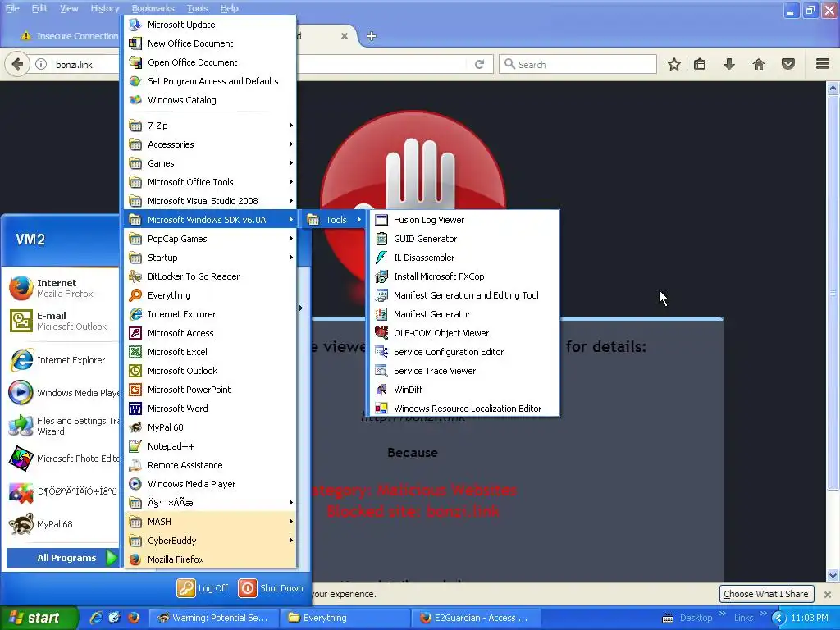Open Microsoft Outlook in All Programs list
The height and width of the screenshot is (630, 840).
point(210,371)
